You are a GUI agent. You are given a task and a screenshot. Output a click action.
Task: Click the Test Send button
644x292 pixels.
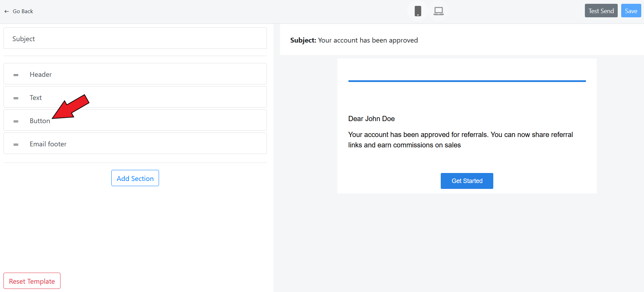tap(601, 11)
